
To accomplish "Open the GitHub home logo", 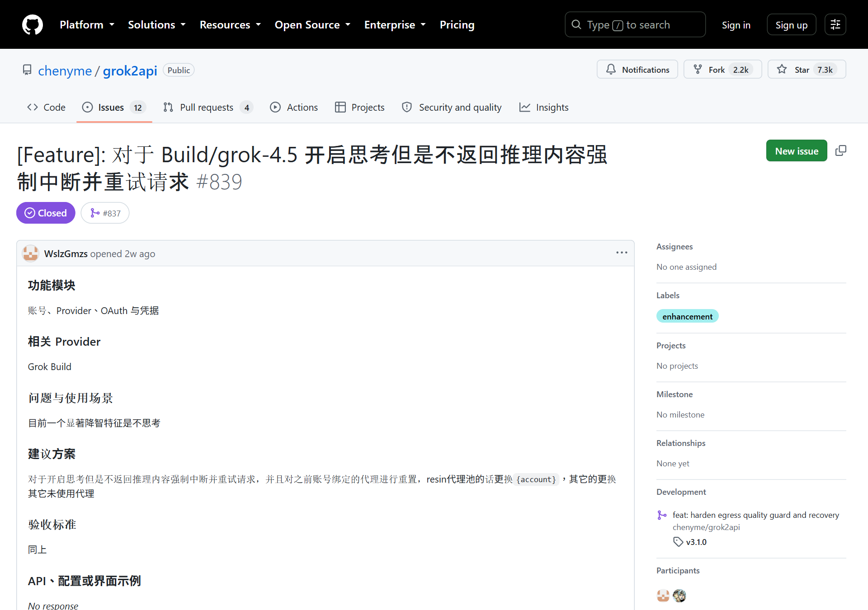I will click(33, 24).
